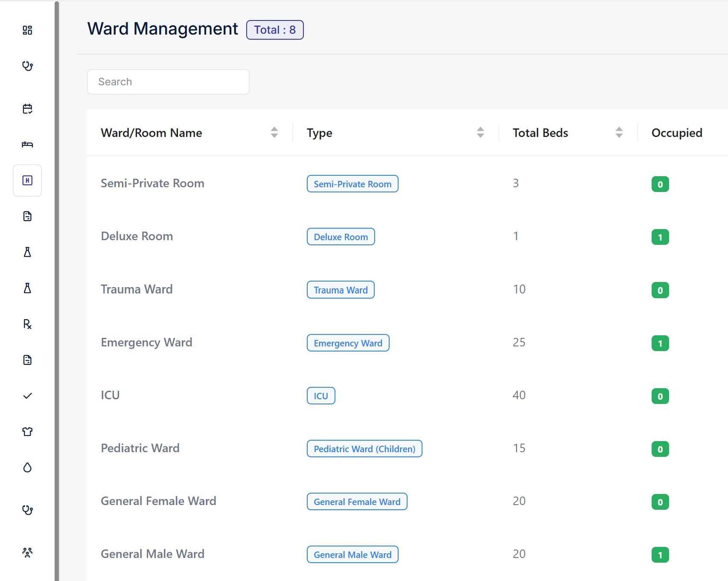Viewport: 728px width, 581px height.
Task: Click the Occupied column header
Action: [676, 133]
